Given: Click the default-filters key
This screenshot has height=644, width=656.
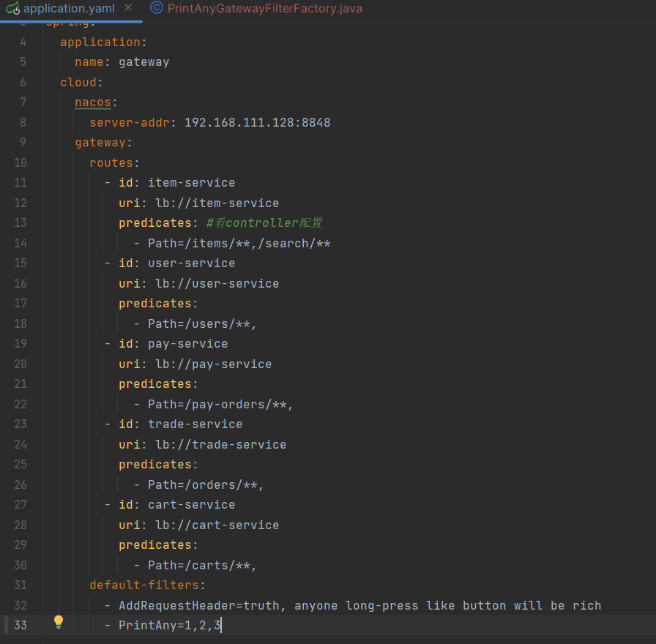Looking at the screenshot, I should [x=146, y=585].
